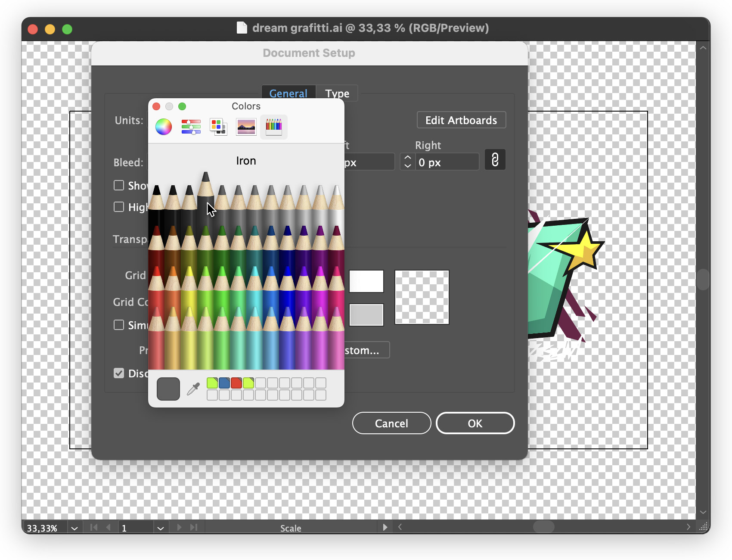Screen dimensions: 732x560
Task: Expand the status bar Scale flyout arrow
Action: click(x=385, y=527)
